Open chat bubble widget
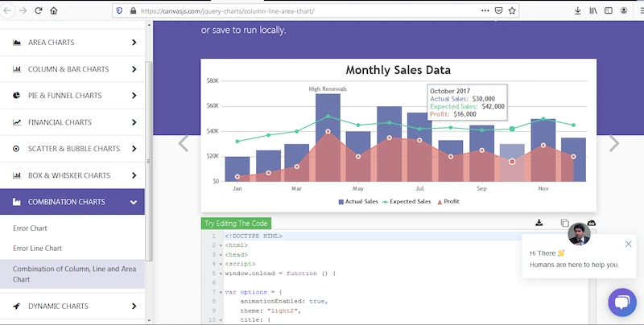Viewport: 644px width, 325px height. [621, 302]
